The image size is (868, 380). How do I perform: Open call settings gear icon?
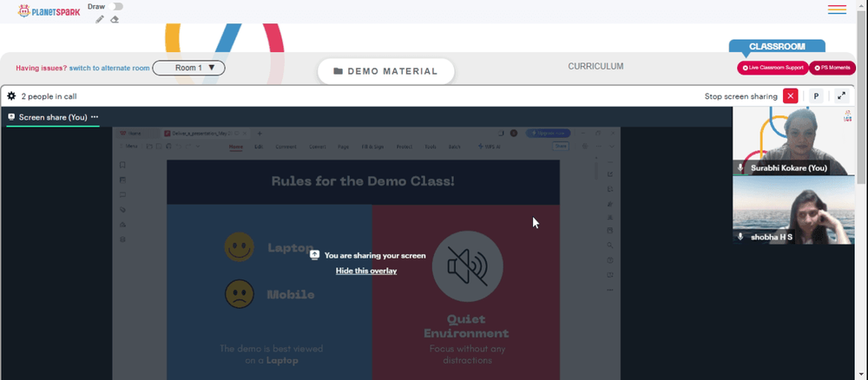pyautogui.click(x=11, y=96)
